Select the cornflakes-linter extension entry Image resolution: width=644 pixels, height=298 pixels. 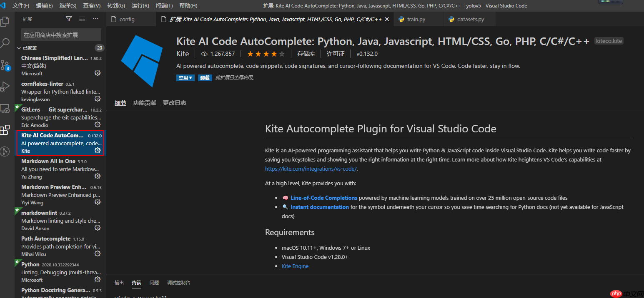click(x=60, y=92)
